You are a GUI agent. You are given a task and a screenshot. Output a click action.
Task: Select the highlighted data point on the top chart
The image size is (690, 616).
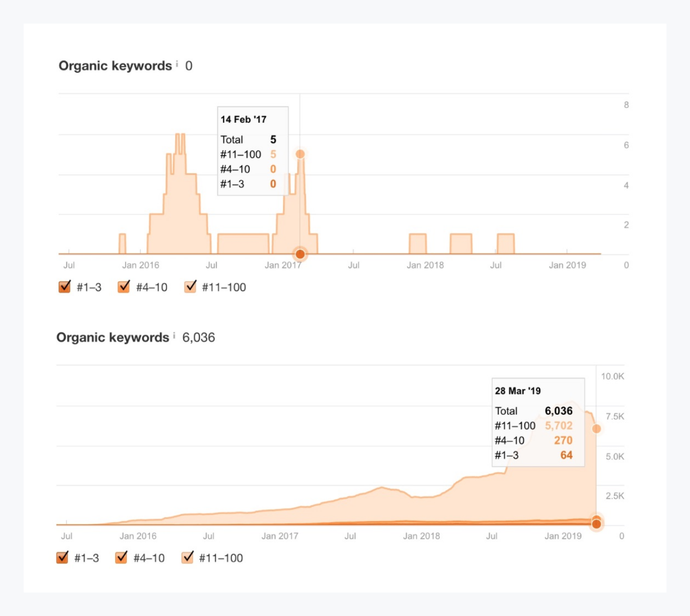coord(300,154)
